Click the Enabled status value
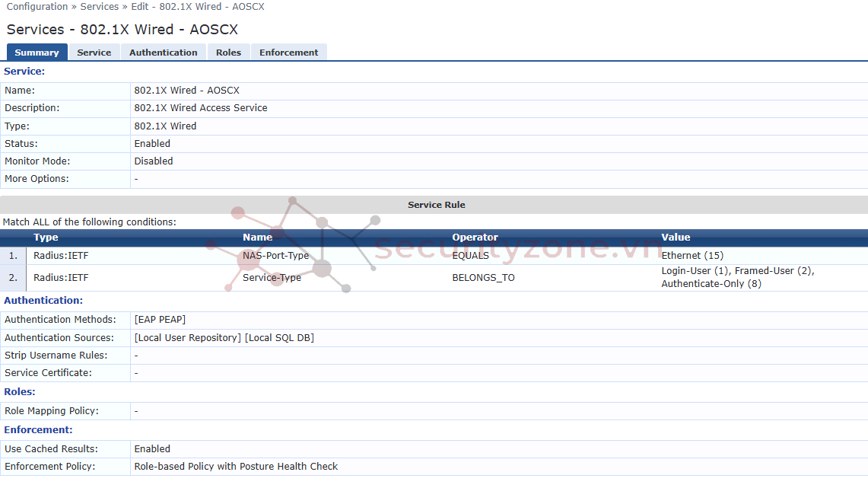The height and width of the screenshot is (488, 868). 151,143
